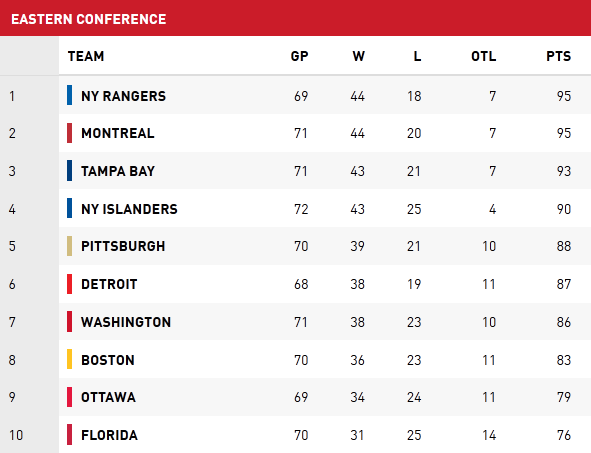Click the Florida team name
Screen dimensions: 591x453
coord(109,435)
